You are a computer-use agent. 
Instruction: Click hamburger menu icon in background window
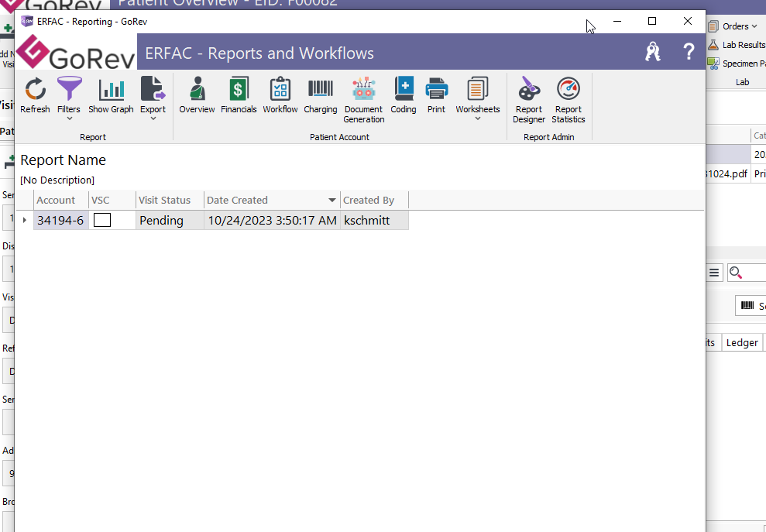[x=714, y=273]
